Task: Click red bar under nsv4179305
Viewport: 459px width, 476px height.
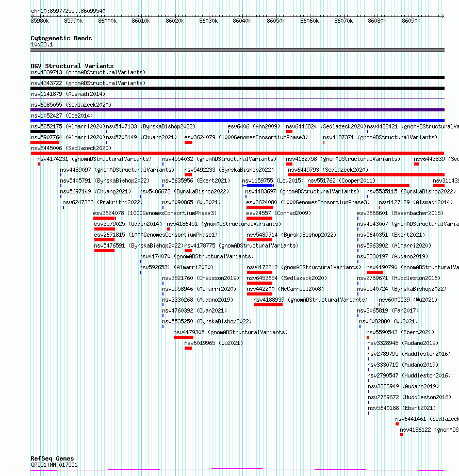Action: (184, 337)
